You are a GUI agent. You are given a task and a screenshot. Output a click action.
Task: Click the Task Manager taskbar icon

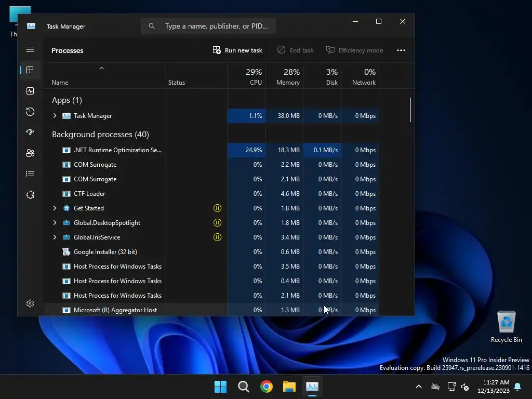coord(312,387)
